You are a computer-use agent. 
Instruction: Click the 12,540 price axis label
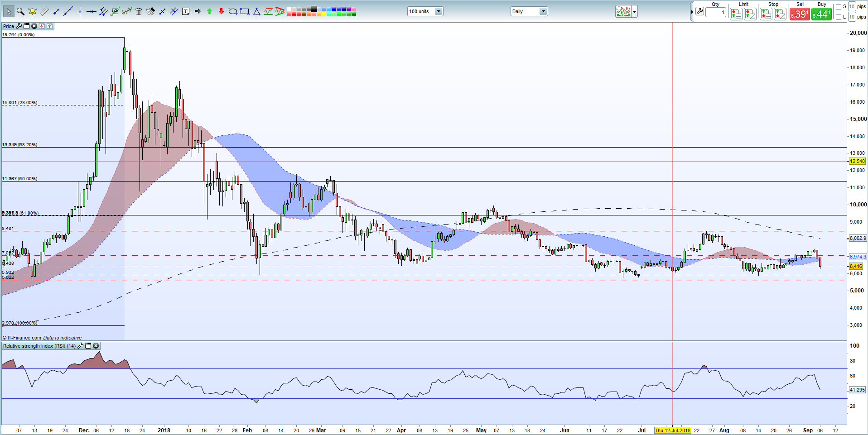857,161
